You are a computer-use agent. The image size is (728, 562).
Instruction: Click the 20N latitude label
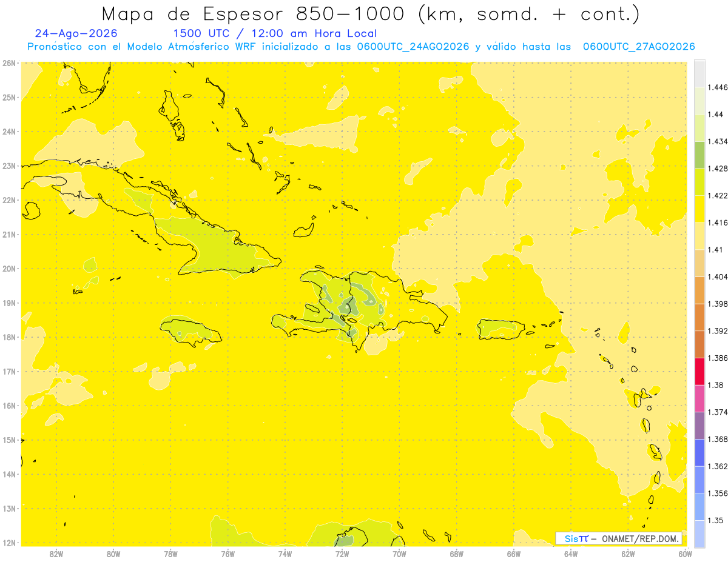tap(9, 269)
